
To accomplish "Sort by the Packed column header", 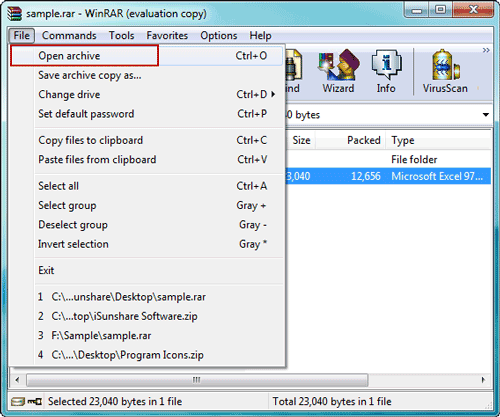I will tap(351, 140).
